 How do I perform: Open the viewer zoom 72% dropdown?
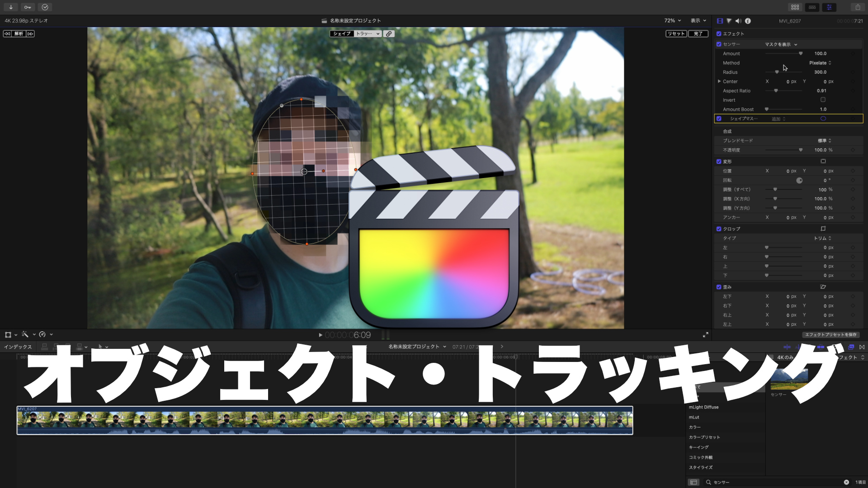673,21
